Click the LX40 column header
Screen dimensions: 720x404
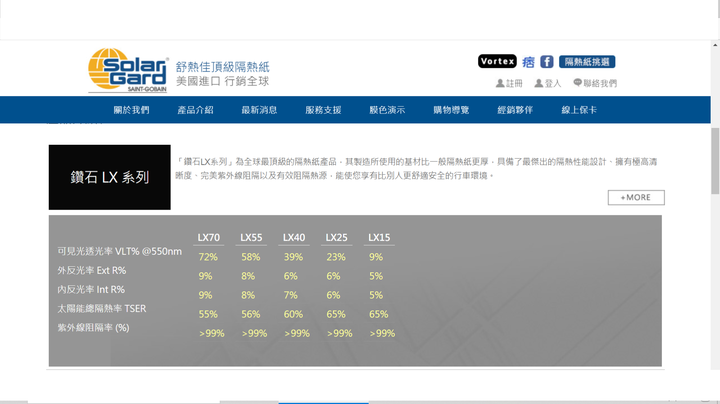[294, 237]
